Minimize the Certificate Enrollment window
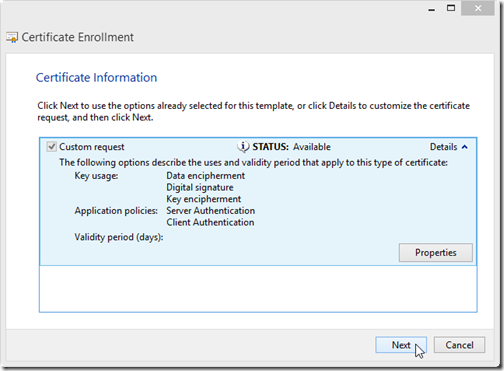Image resolution: width=504 pixels, height=371 pixels. point(432,9)
